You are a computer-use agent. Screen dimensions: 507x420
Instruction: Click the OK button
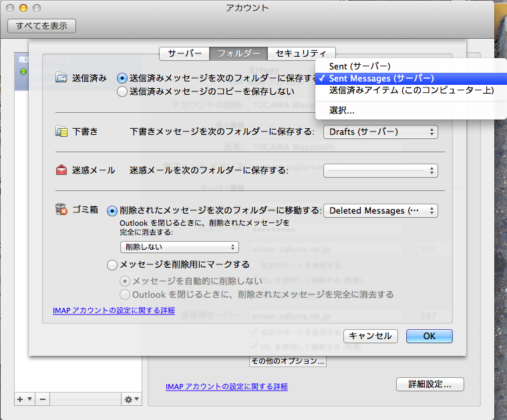[x=429, y=336]
